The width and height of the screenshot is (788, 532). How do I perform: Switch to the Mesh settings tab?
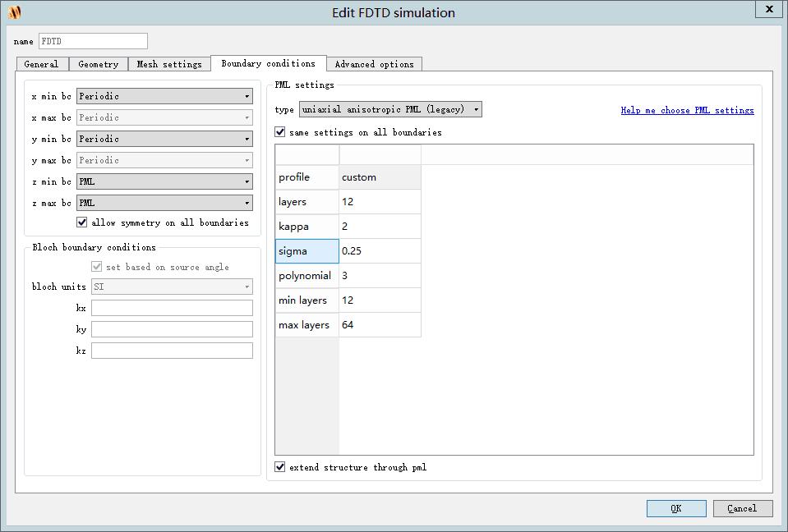click(x=169, y=63)
